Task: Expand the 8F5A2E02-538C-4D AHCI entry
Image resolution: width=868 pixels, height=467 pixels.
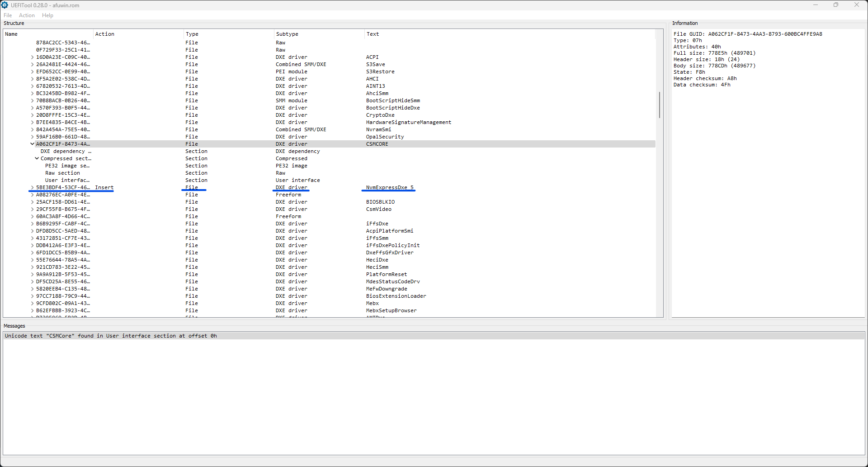Action: click(x=32, y=79)
